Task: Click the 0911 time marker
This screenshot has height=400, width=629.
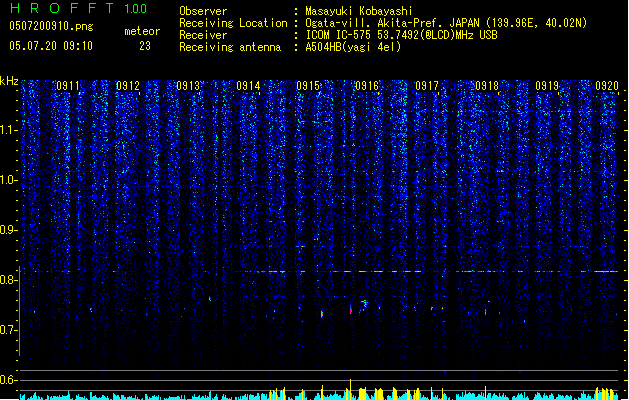Action: tap(68, 86)
